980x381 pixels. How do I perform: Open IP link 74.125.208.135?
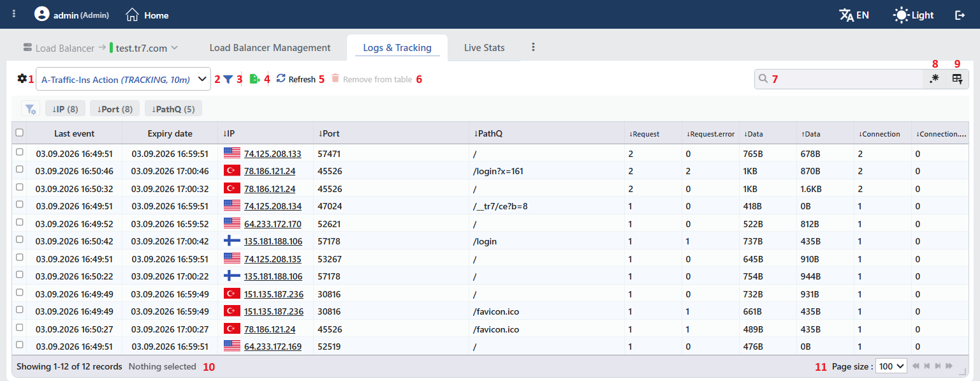point(273,259)
